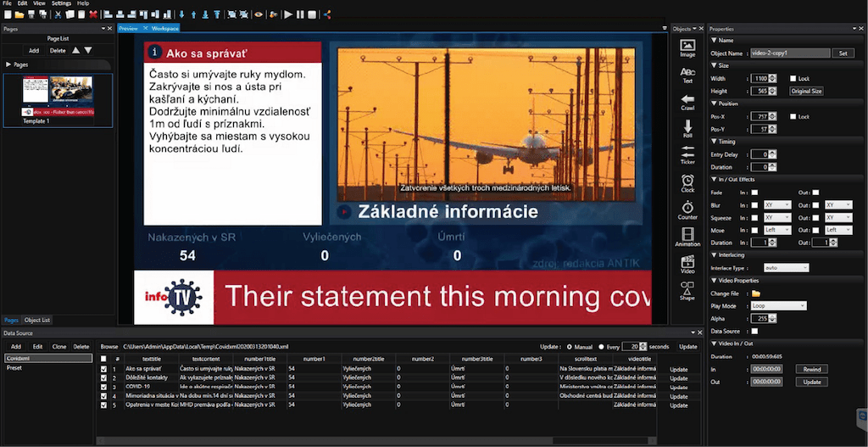Switch to the Object List tab

(37, 320)
